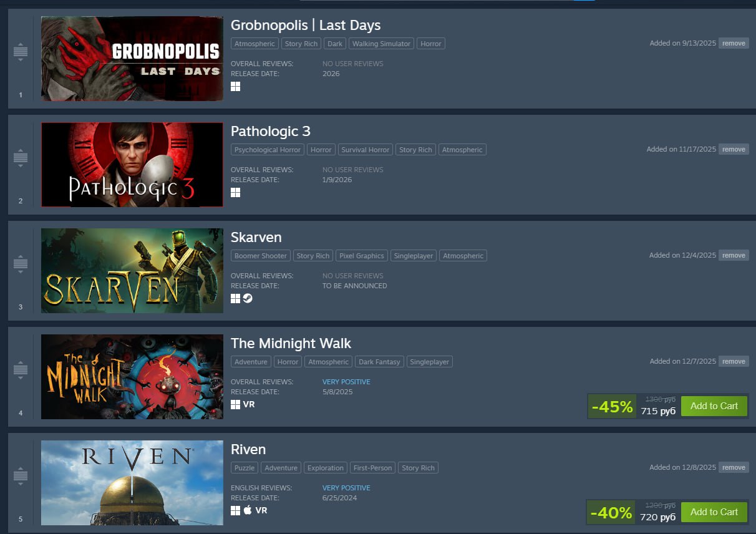Open the Skarven game thumbnail
Screen dimensions: 756x534
132,271
